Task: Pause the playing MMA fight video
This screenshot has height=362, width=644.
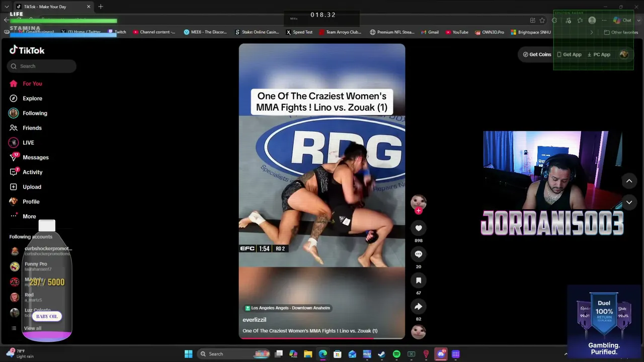Action: (322, 191)
